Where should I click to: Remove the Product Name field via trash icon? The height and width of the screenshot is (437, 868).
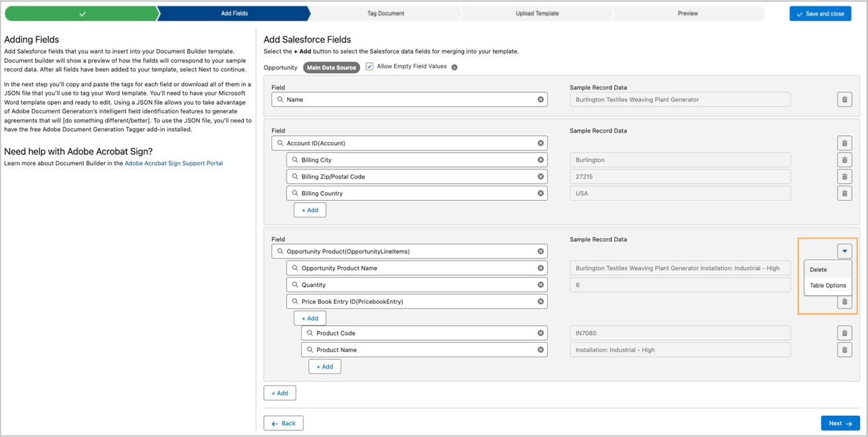[844, 349]
